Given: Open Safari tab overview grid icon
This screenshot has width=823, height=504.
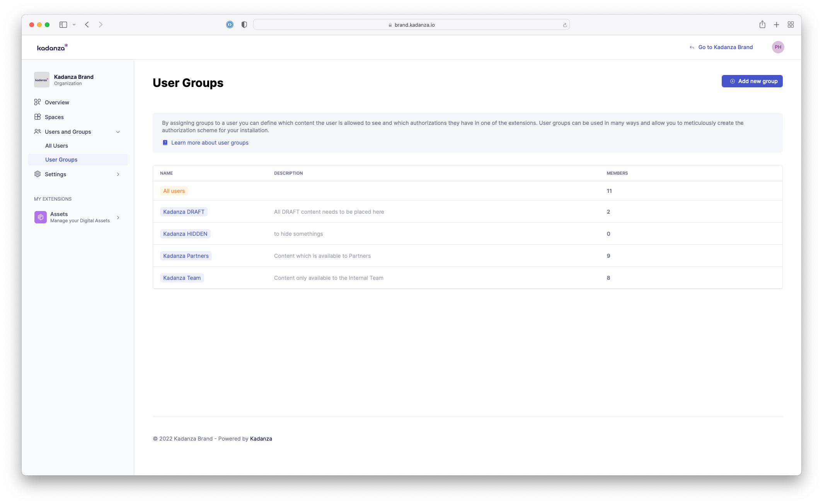Looking at the screenshot, I should tap(791, 25).
